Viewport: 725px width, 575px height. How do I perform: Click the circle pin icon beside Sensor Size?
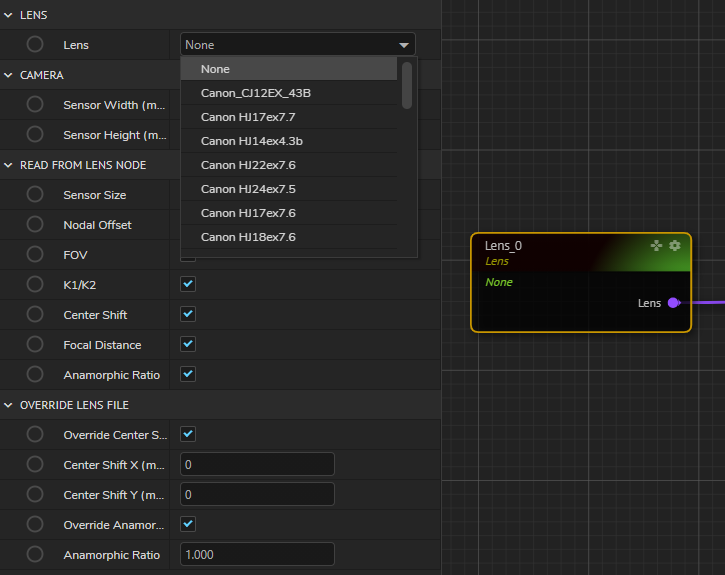click(x=35, y=195)
